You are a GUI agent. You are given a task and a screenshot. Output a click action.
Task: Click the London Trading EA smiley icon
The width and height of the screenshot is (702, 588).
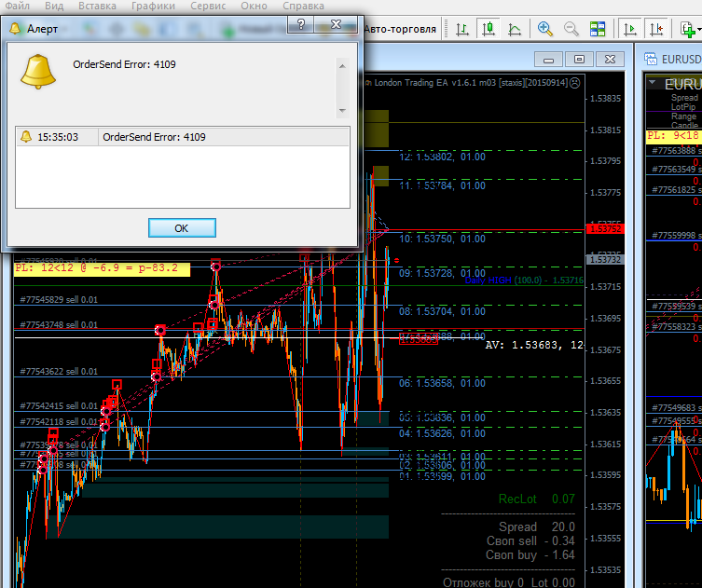tap(575, 83)
